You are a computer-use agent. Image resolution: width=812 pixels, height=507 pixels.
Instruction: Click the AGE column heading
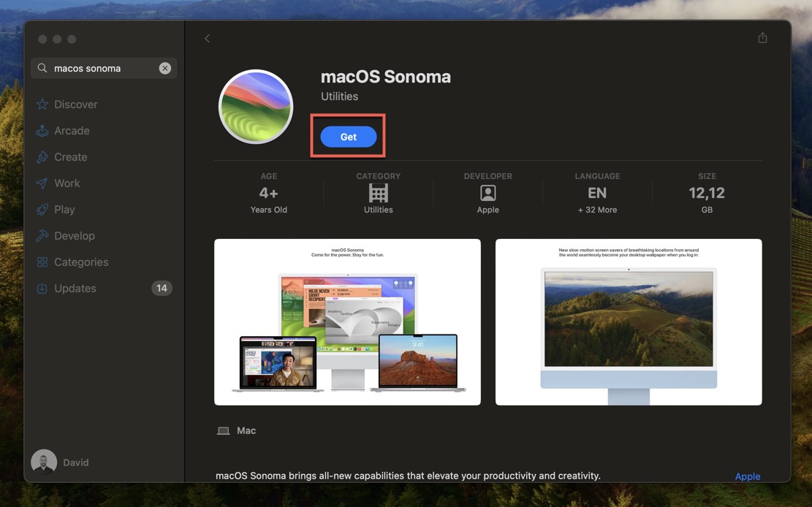tap(268, 176)
